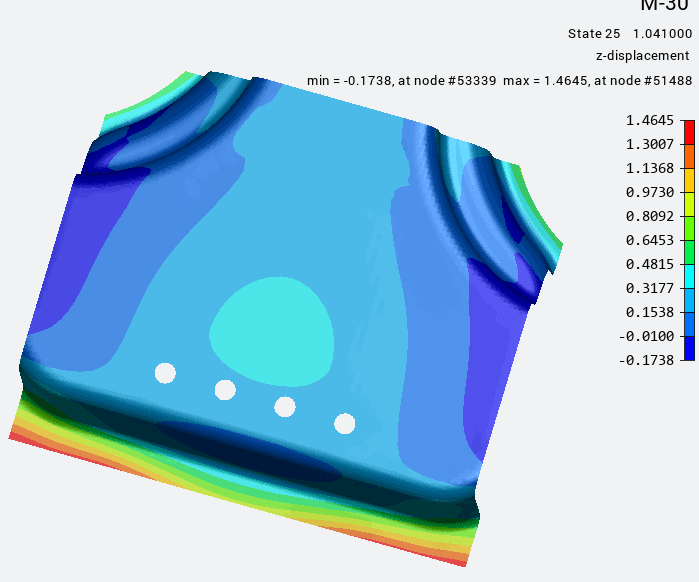Screen dimensions: 699x582
Task: Click the 'z-displacement' result label
Action: click(642, 56)
